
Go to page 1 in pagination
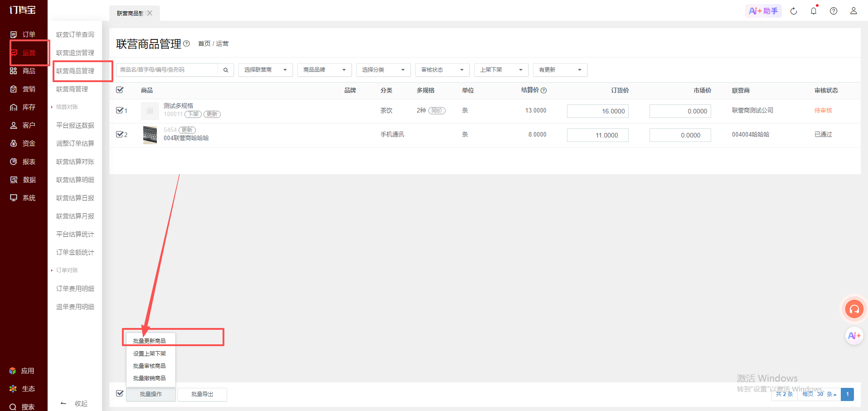coord(847,394)
